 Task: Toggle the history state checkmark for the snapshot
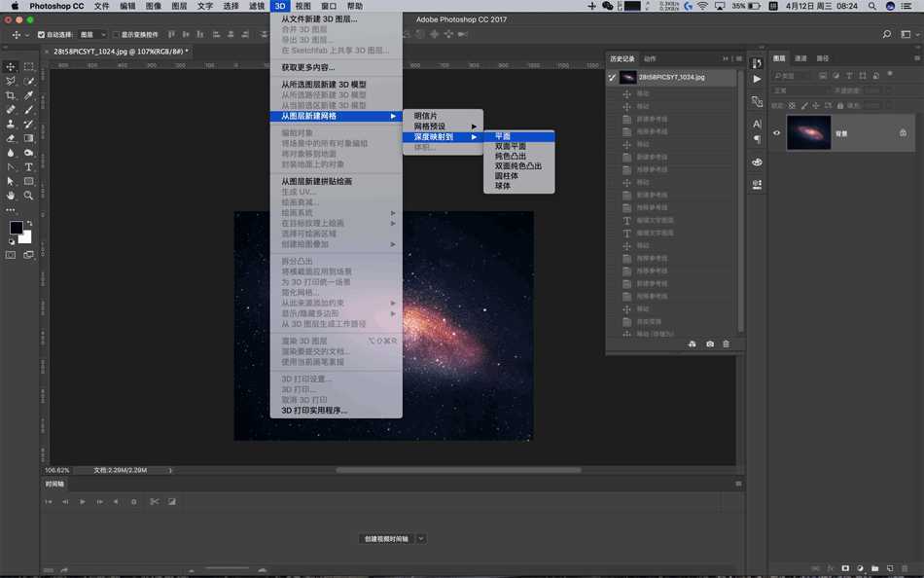pos(612,77)
